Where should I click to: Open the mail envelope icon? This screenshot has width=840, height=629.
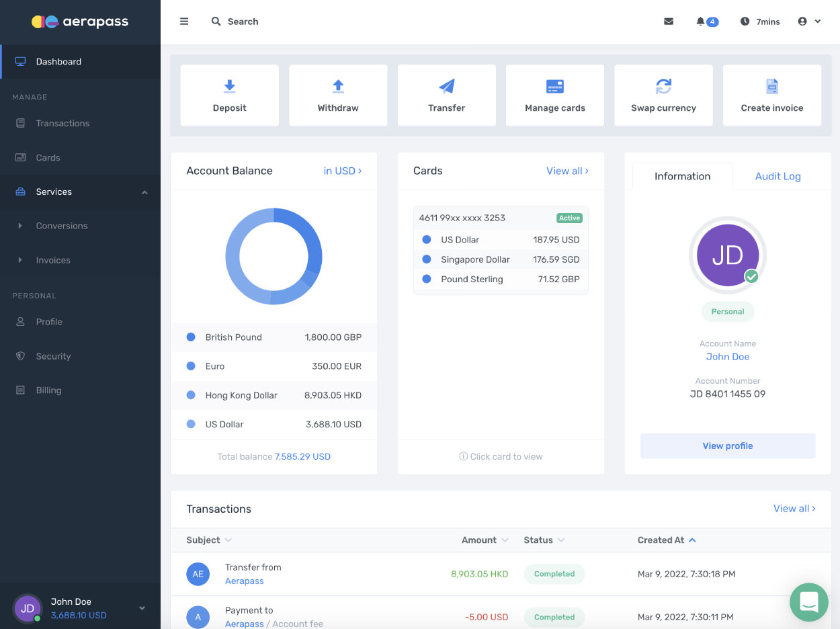[669, 22]
